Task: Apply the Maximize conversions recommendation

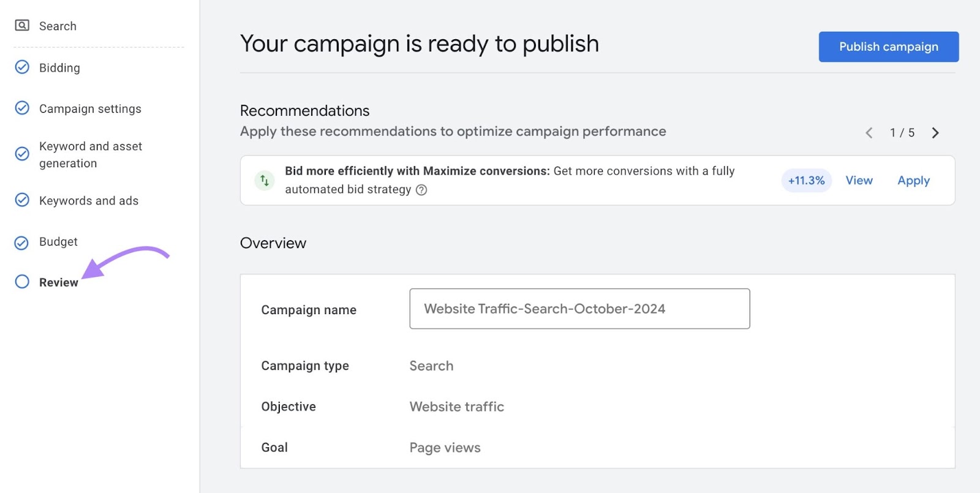Action: 913,180
